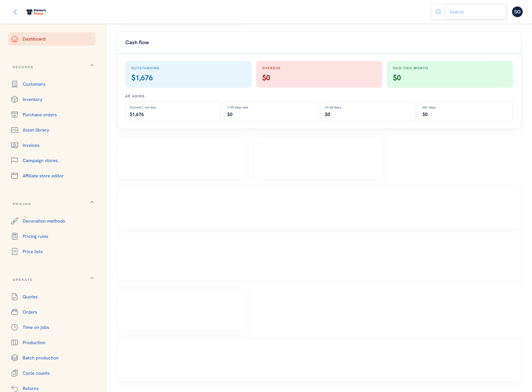Collapse the Pricing section chevron
Screen dimensions: 532x392
92,202
